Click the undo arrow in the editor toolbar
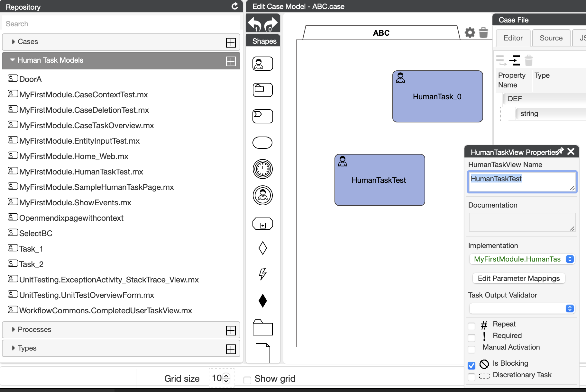 click(254, 23)
